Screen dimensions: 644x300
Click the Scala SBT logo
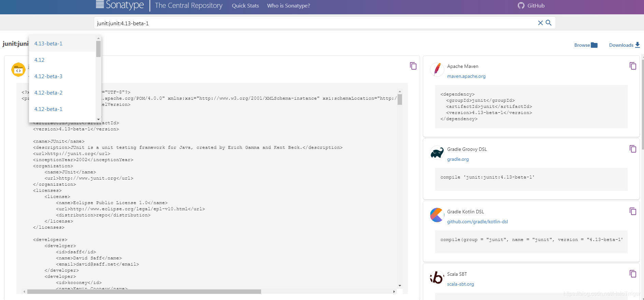coord(437,277)
